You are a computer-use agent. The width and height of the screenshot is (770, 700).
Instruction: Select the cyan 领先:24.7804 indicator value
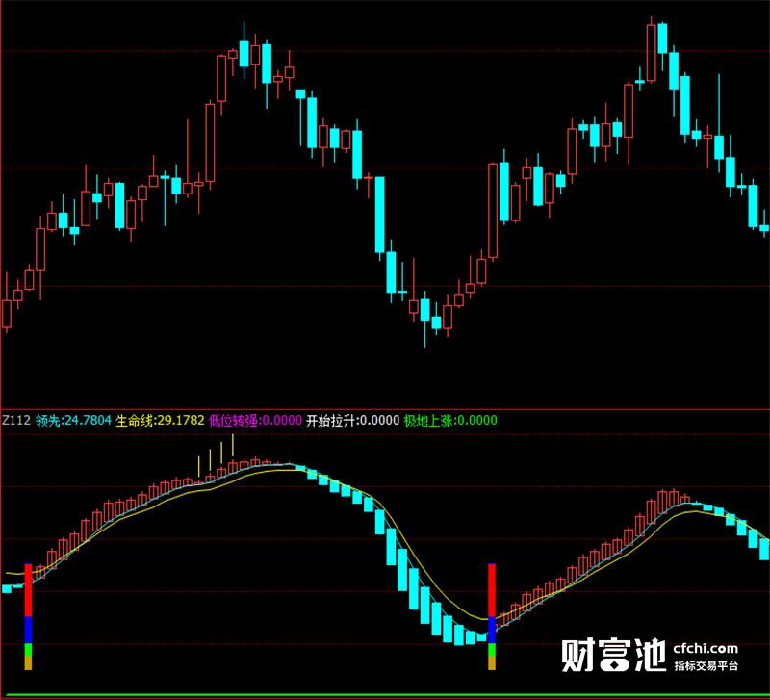[x=73, y=420]
